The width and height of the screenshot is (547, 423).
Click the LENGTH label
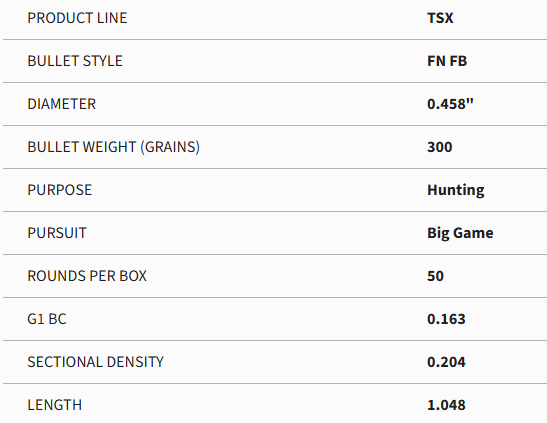pos(55,405)
